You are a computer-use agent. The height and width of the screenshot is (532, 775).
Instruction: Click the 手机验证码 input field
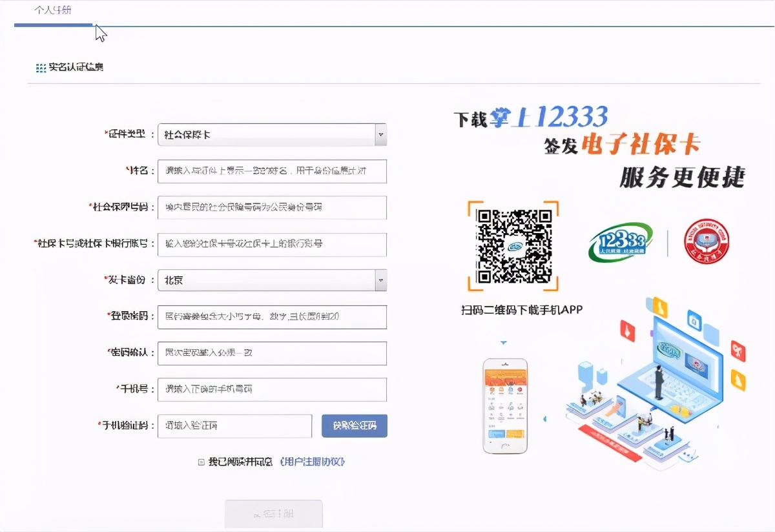tap(234, 425)
